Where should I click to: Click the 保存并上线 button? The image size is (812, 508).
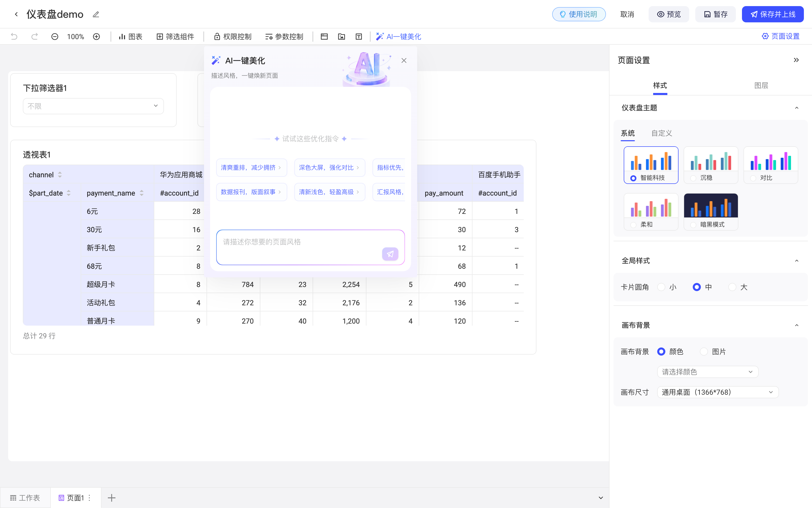(772, 14)
